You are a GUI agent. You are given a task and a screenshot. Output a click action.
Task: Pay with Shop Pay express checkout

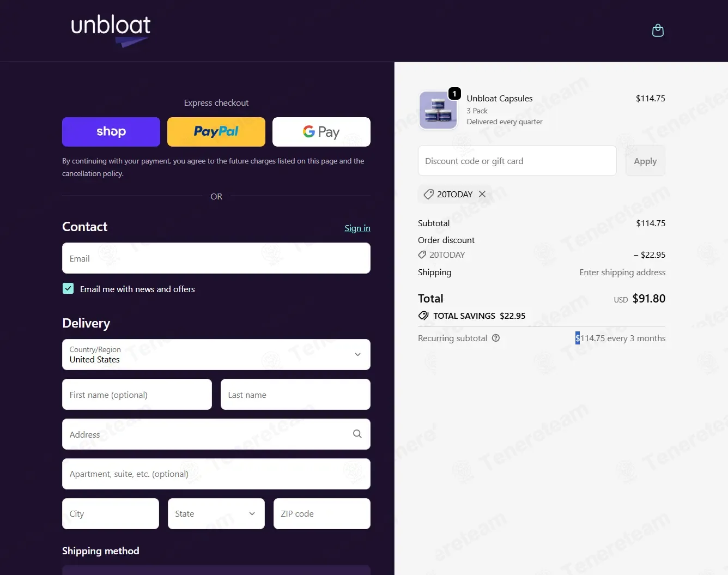[111, 132]
